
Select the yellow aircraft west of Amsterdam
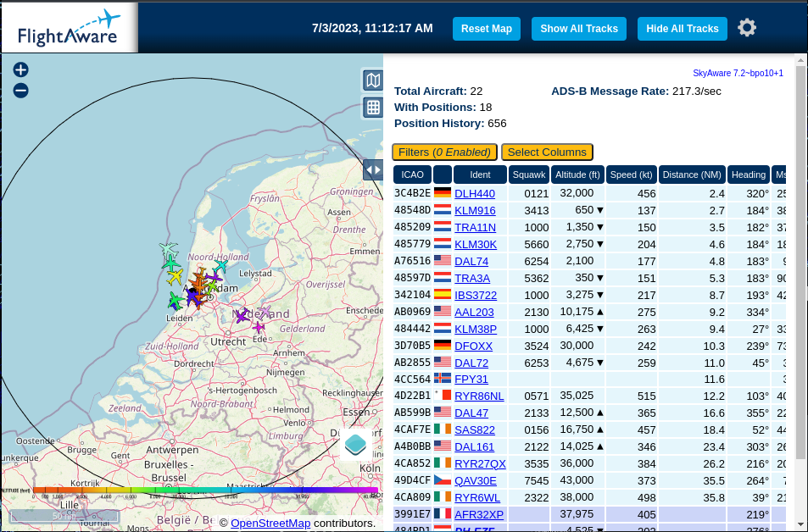pyautogui.click(x=176, y=276)
